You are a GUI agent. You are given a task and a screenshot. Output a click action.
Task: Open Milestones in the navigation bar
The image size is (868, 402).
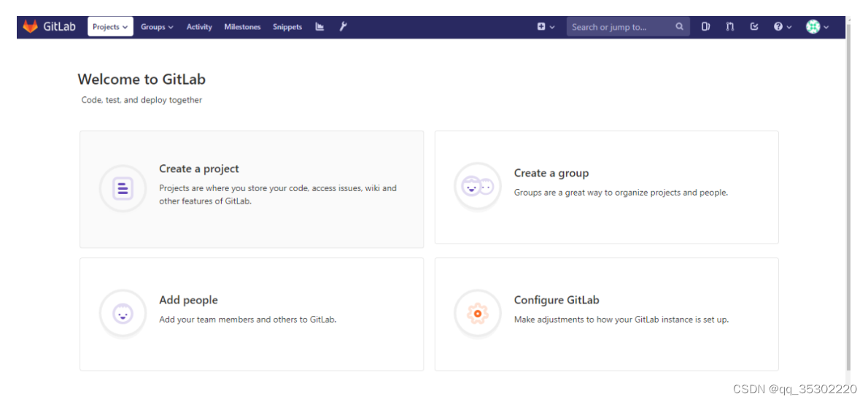(x=242, y=26)
